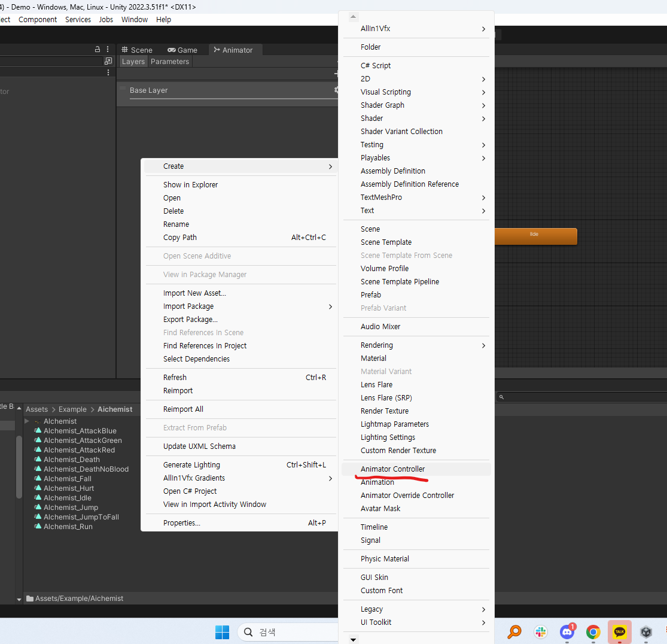Image resolution: width=667 pixels, height=644 pixels.
Task: Open Discord from the taskbar
Action: (567, 632)
